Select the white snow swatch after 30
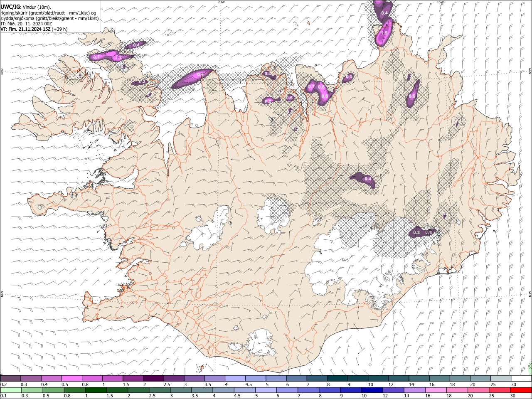This screenshot has height=399, width=532. click(x=520, y=379)
